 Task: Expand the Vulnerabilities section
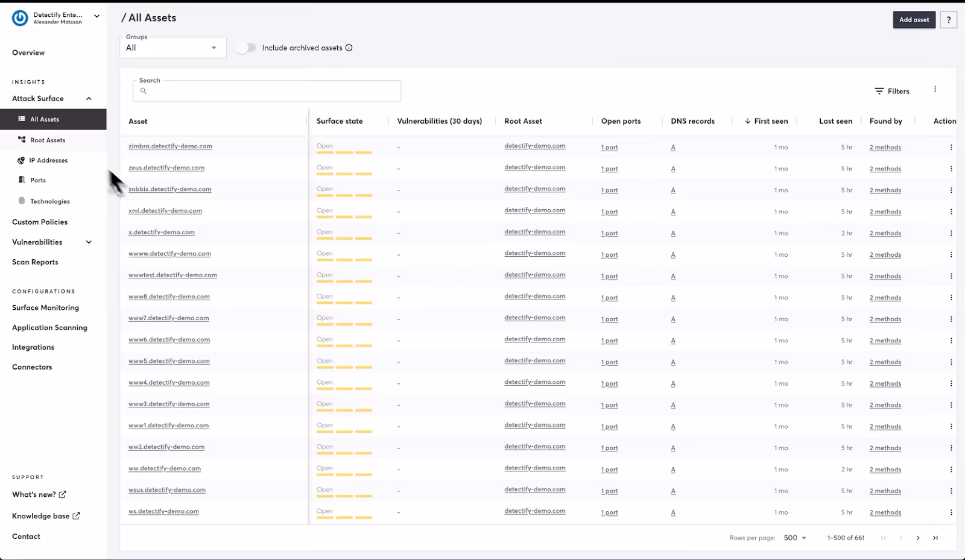click(x=89, y=242)
